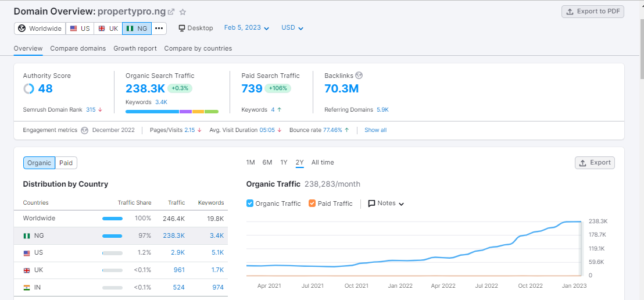
Task: Open backlinks 70.3M link
Action: pos(341,88)
